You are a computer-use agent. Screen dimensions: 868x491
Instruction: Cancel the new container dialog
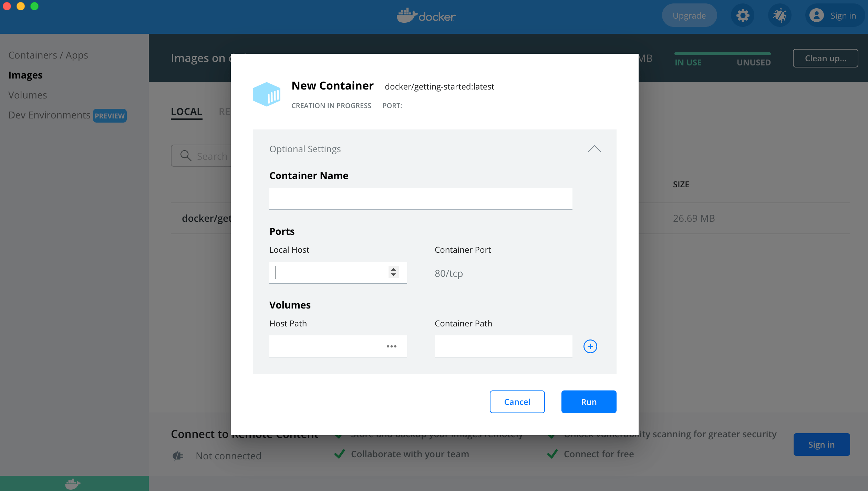tap(517, 402)
